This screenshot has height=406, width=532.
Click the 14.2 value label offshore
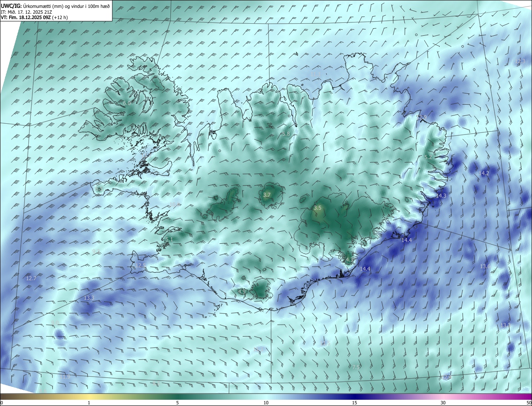484,173
